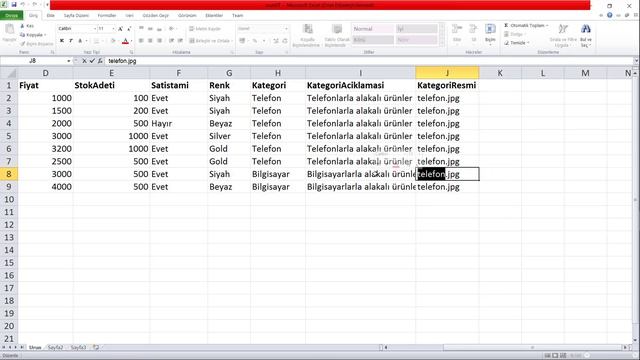
Task: Switch to Page Layout view in status bar
Action: point(555,356)
